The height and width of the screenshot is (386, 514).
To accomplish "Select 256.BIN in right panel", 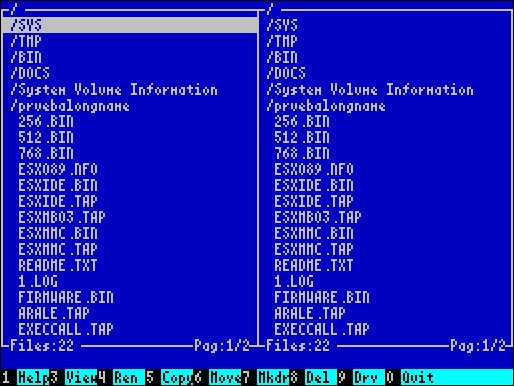I will pos(302,121).
